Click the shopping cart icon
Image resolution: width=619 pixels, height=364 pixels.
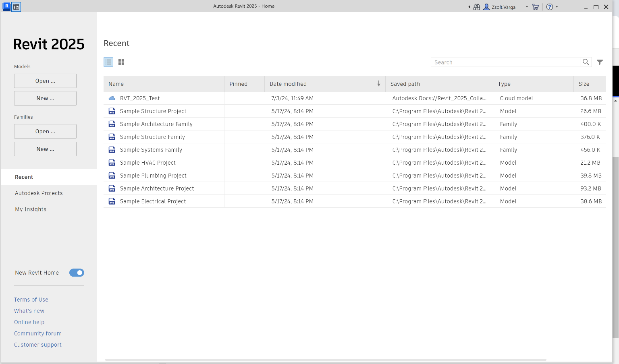(535, 7)
